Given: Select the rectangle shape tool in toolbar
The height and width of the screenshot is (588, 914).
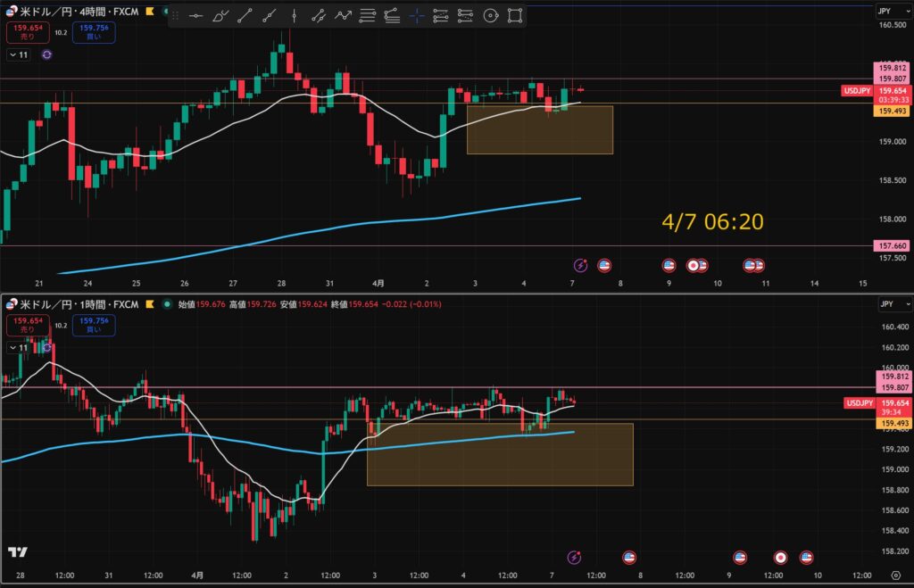Looking at the screenshot, I should pyautogui.click(x=514, y=15).
